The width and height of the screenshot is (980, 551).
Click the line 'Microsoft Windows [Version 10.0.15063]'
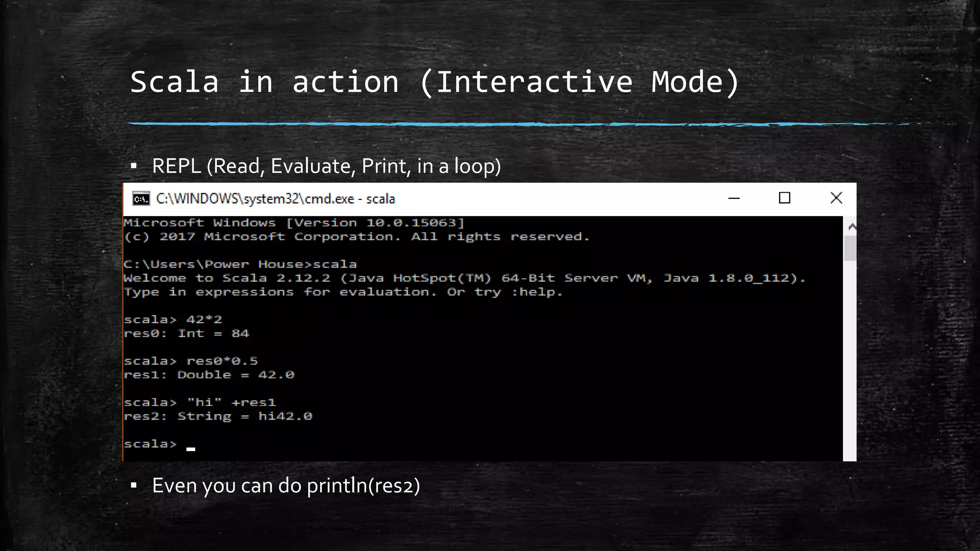tap(294, 223)
